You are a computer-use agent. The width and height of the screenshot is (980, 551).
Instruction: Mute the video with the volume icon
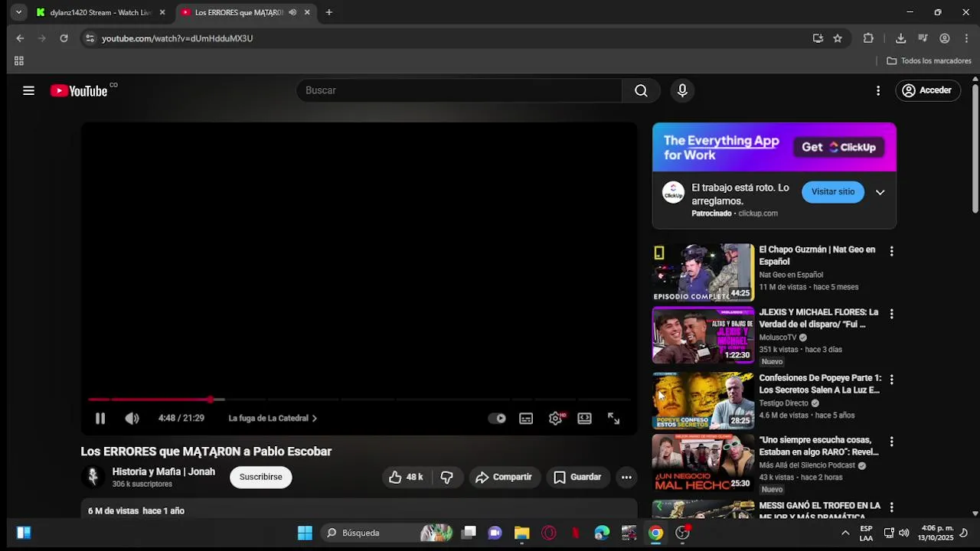[x=132, y=418]
